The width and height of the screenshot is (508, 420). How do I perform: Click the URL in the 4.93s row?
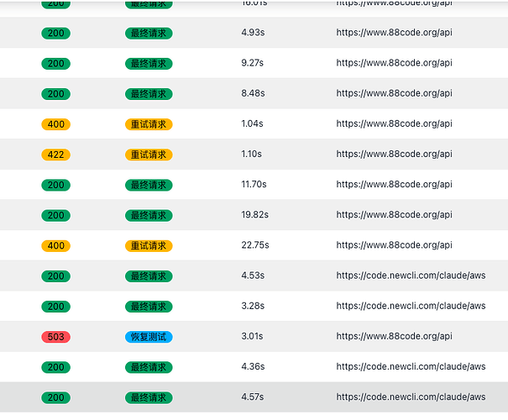(x=394, y=33)
